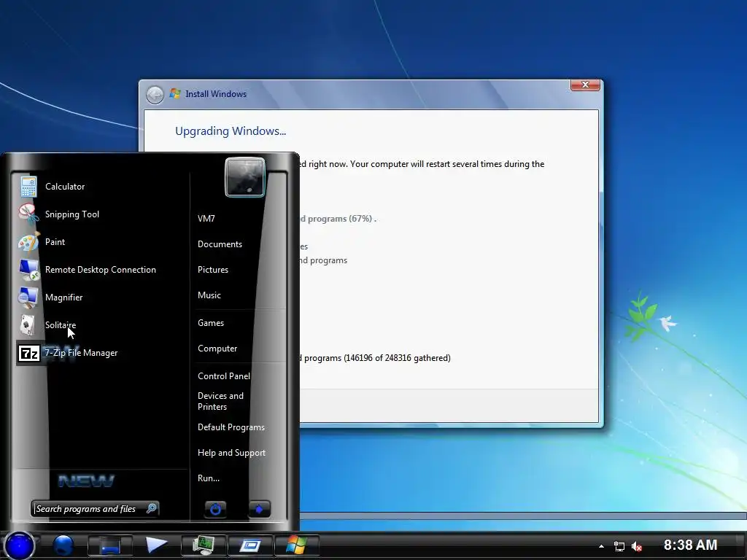Close the Install Windows window
This screenshot has height=560, width=747.
point(585,85)
